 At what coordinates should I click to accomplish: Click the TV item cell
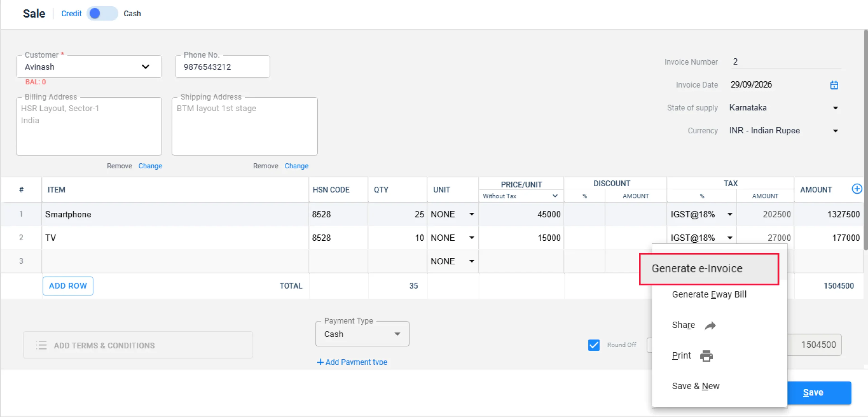coord(175,238)
